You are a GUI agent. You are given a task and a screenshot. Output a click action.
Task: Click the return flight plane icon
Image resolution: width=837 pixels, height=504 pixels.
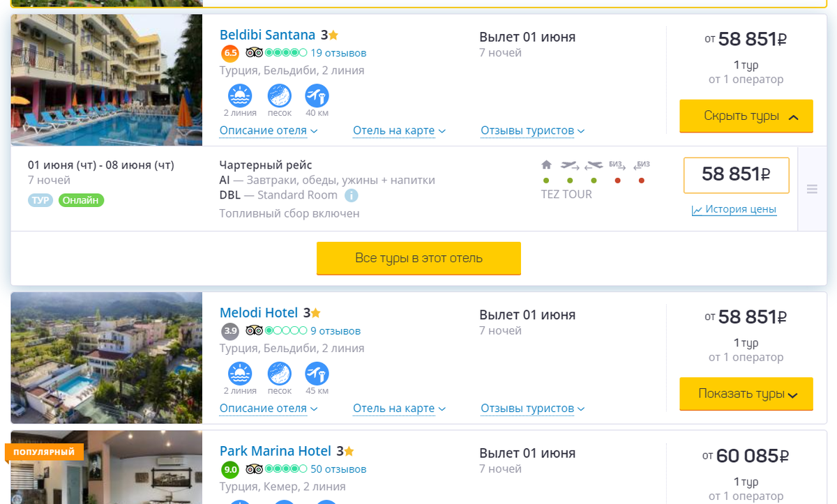click(594, 165)
